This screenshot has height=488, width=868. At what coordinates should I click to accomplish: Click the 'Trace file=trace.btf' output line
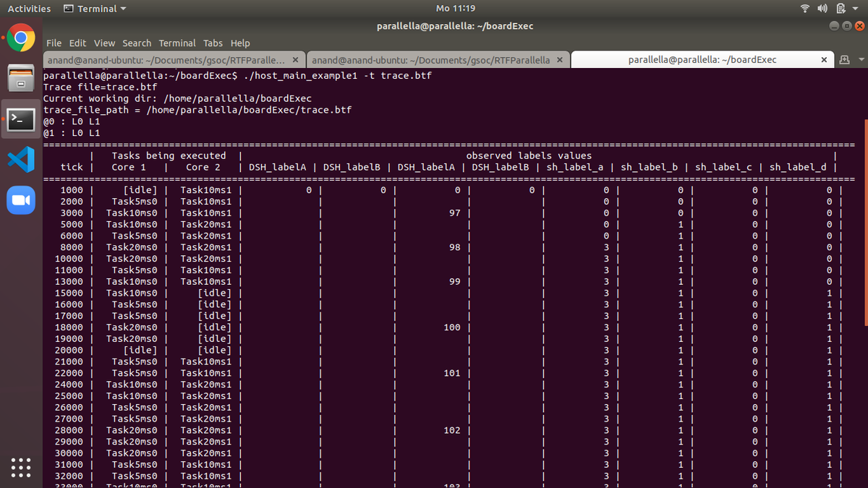pos(100,87)
